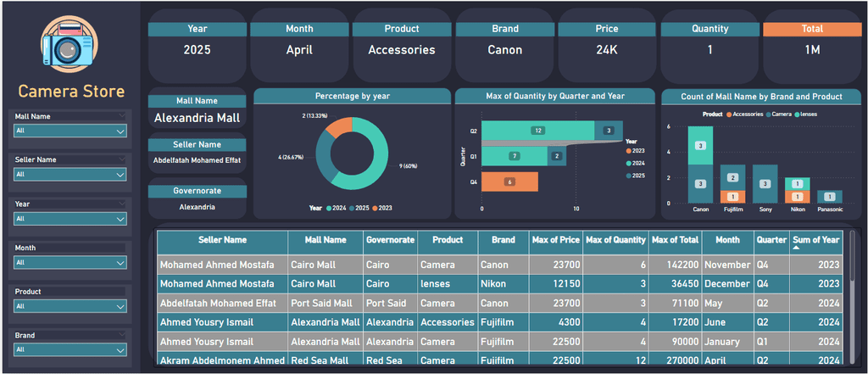Click the Sum of Year sort arrow header
This screenshot has width=868, height=374.
coord(816,242)
